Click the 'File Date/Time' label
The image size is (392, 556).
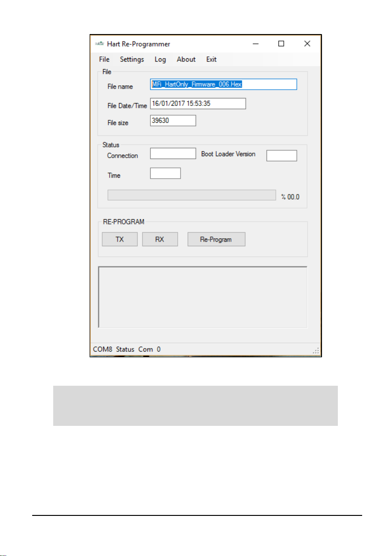[x=127, y=106]
